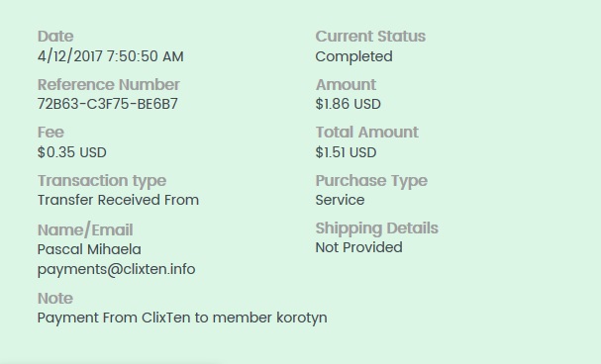Click the Note label

point(55,299)
